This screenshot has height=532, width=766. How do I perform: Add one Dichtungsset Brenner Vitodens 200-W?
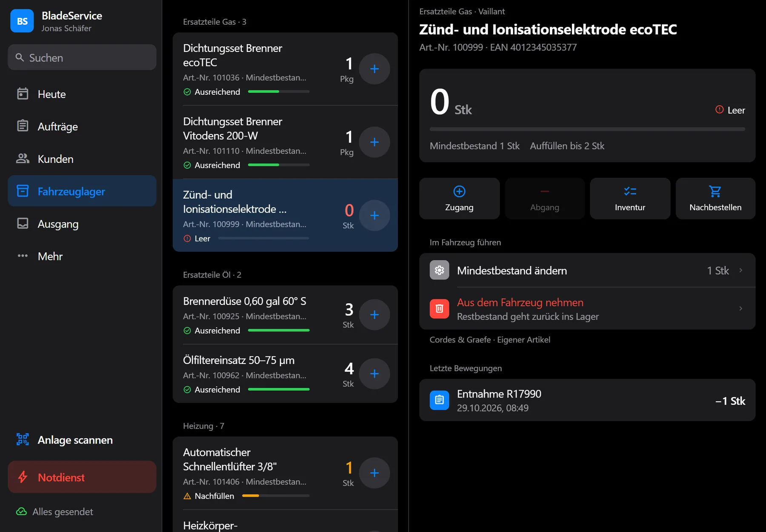(374, 142)
